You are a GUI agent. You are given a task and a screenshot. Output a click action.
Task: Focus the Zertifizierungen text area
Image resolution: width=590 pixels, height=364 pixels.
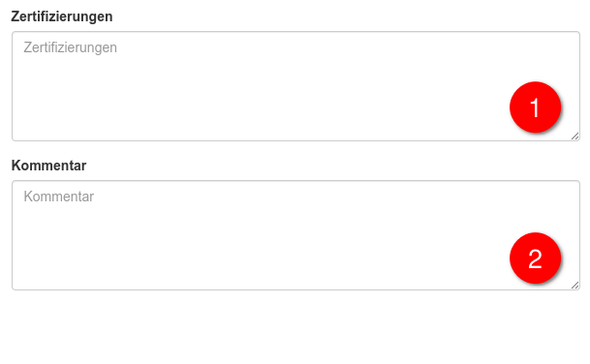(295, 86)
